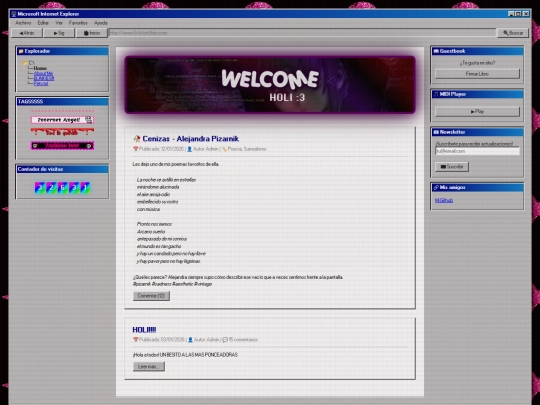Click the WELCOME banner image
Screen dimensions: 540x405
point(270,85)
